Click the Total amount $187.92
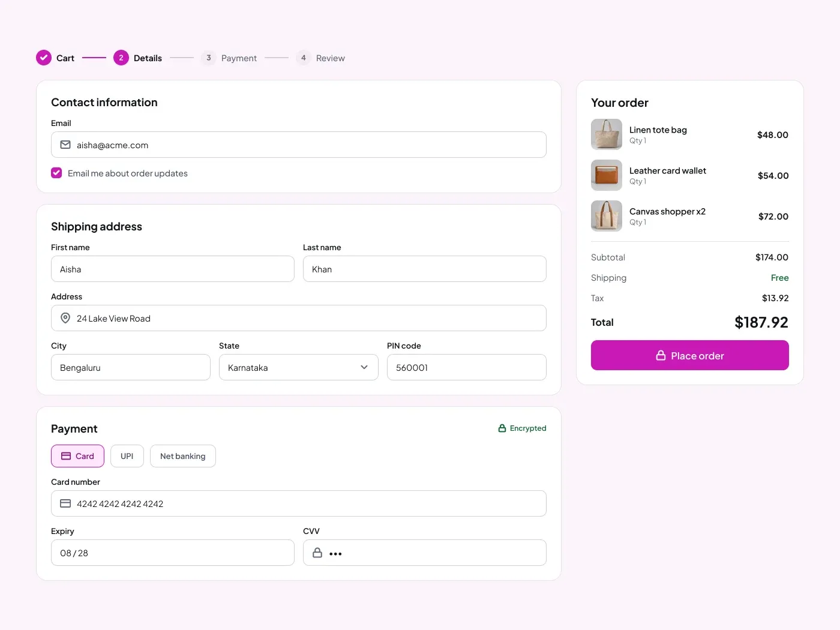This screenshot has height=630, width=840. (761, 322)
